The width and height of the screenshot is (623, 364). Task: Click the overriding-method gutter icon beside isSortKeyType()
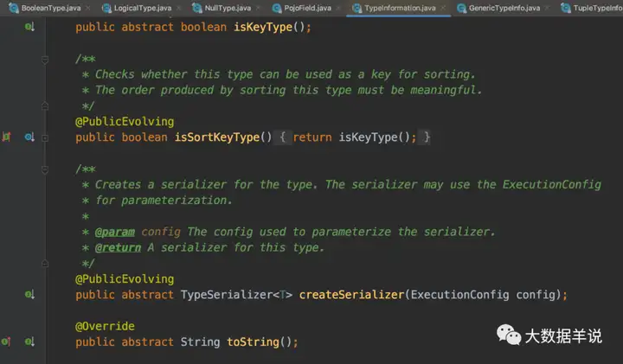6,137
